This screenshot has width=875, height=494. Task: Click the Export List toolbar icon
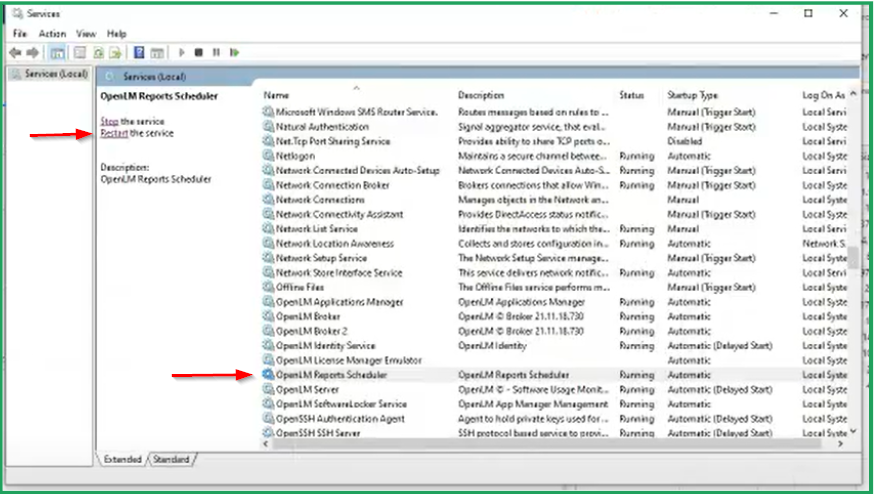(116, 52)
